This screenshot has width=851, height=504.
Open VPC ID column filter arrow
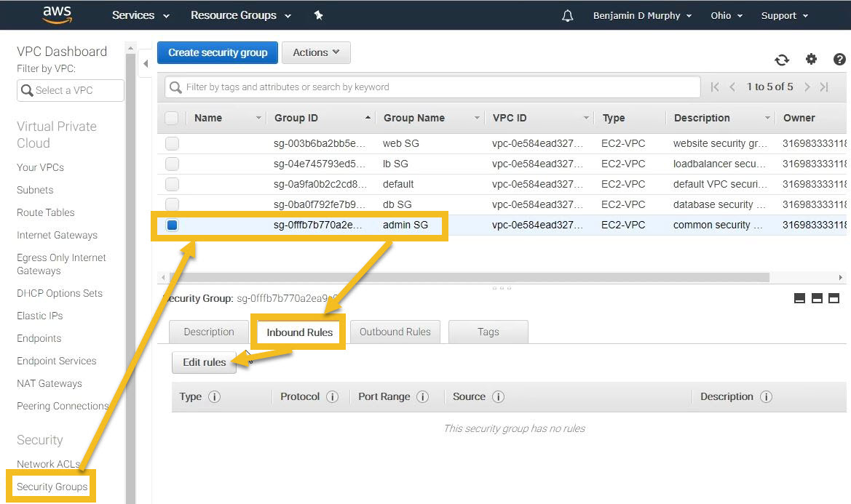click(586, 118)
